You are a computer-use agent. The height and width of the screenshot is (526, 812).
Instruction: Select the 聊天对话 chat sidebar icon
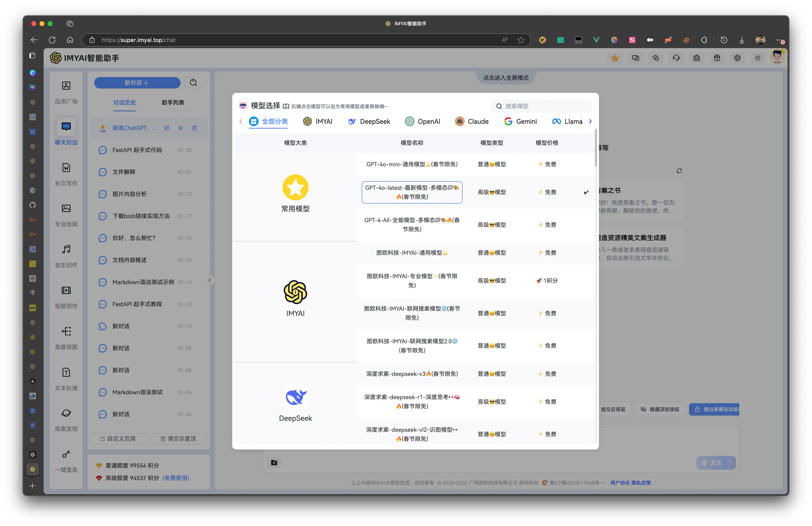click(x=66, y=127)
